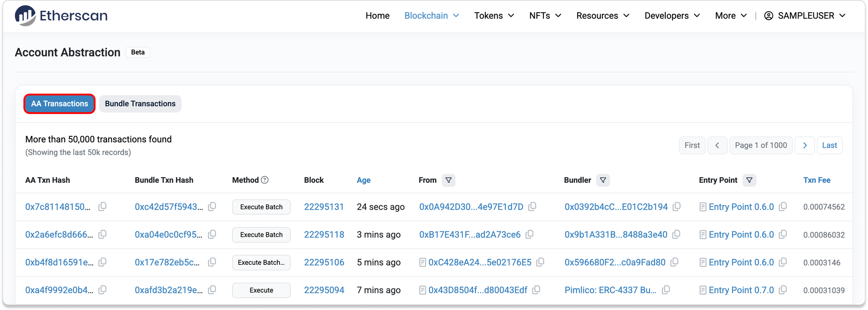Copy Entry Point 0.7.0 address

pos(783,290)
